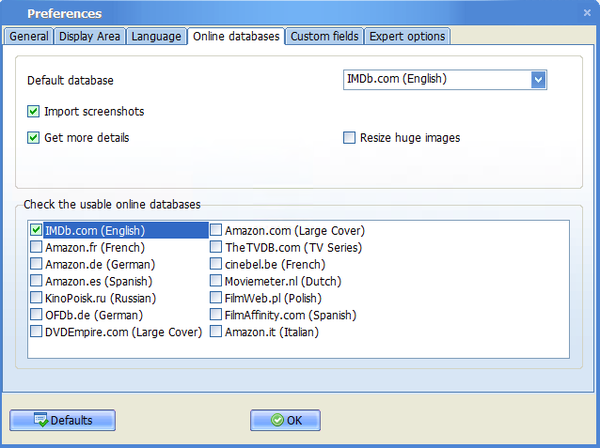The width and height of the screenshot is (600, 448).
Task: Select the TheTVDB.com (TV Series) label
Action: pos(293,248)
